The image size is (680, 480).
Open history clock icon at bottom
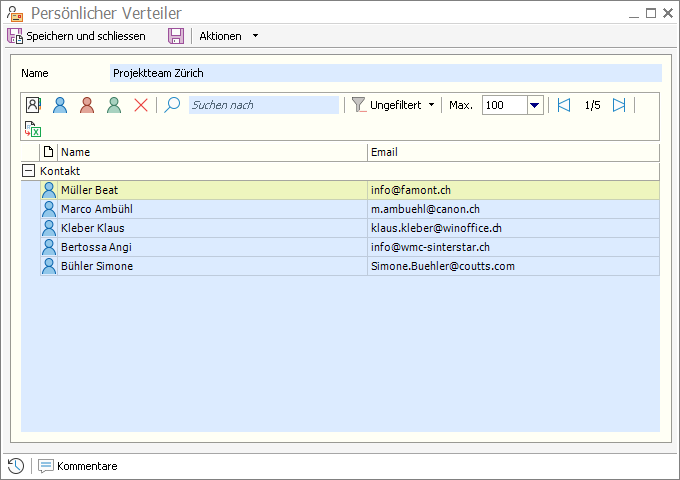(x=16, y=466)
